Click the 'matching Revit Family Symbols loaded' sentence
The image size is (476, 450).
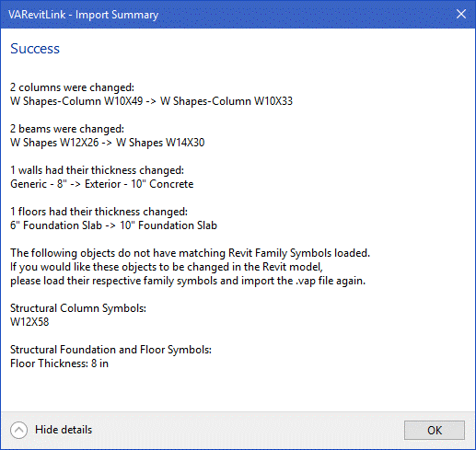(191, 253)
